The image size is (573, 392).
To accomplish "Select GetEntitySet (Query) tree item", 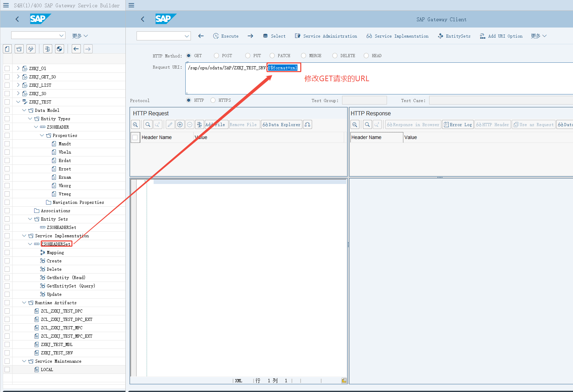I will pos(71,286).
